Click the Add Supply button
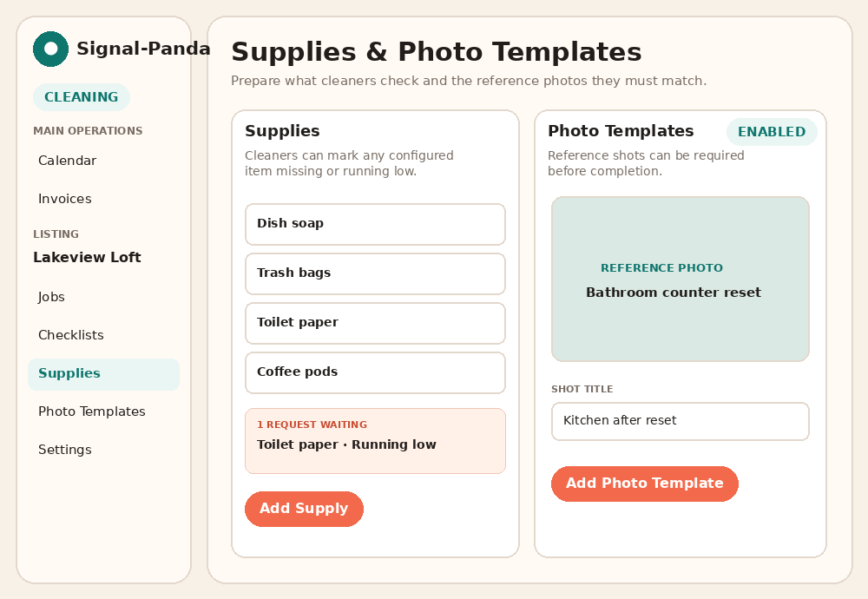The height and width of the screenshot is (599, 868). 304,509
